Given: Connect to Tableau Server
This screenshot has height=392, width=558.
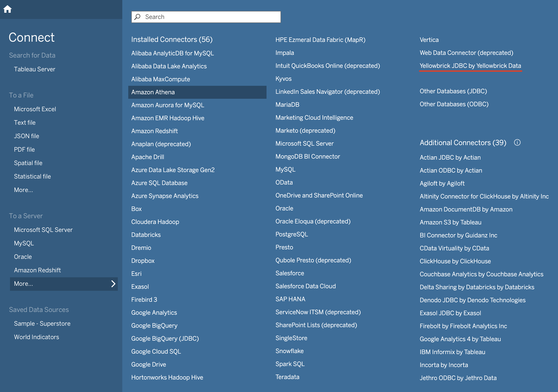Looking at the screenshot, I should pyautogui.click(x=34, y=69).
